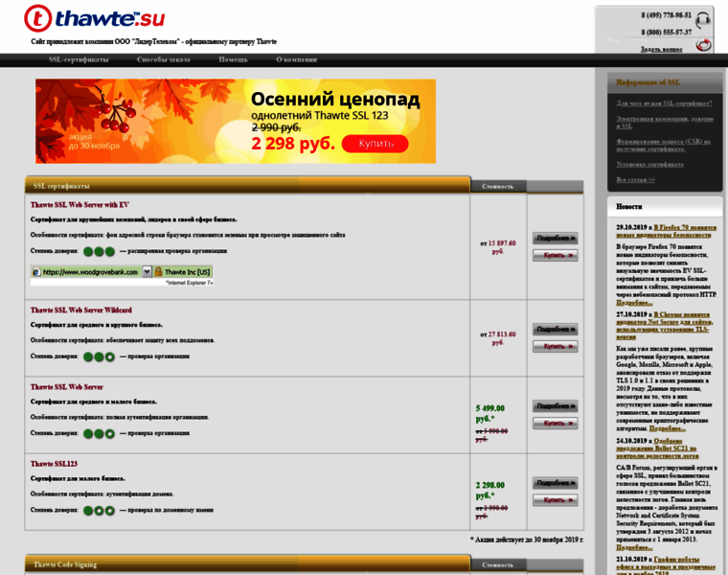
Task: Open news link about Chrome Not Secure indicator
Action: pyautogui.click(x=665, y=326)
